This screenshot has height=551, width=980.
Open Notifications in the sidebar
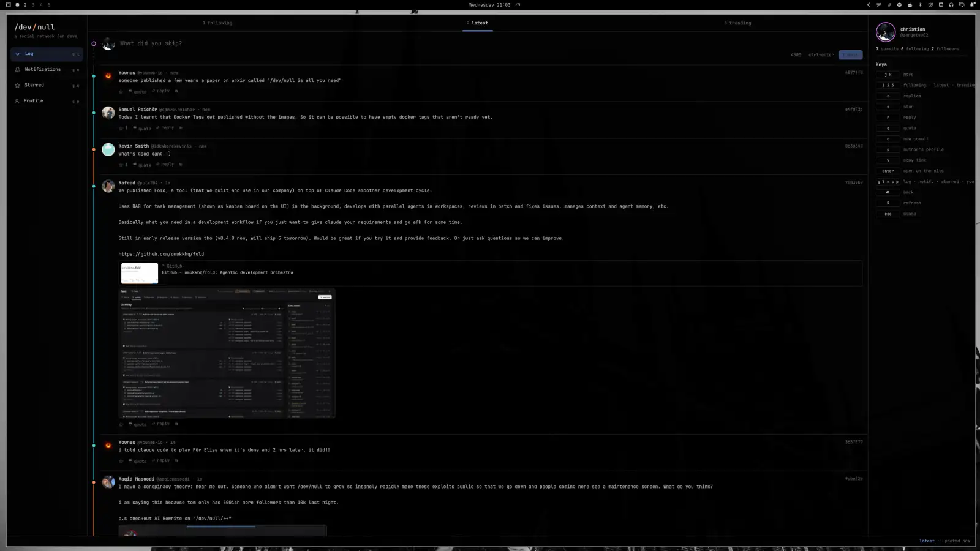[47, 70]
